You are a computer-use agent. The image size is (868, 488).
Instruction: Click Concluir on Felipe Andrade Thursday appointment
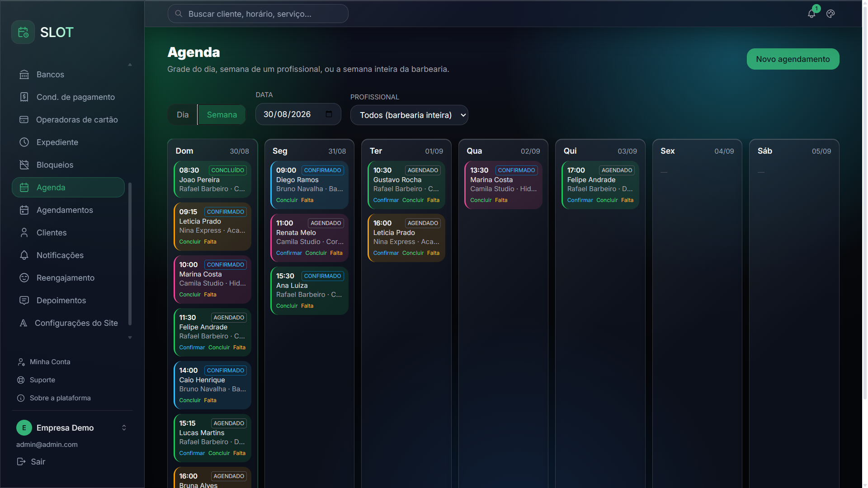pyautogui.click(x=607, y=200)
